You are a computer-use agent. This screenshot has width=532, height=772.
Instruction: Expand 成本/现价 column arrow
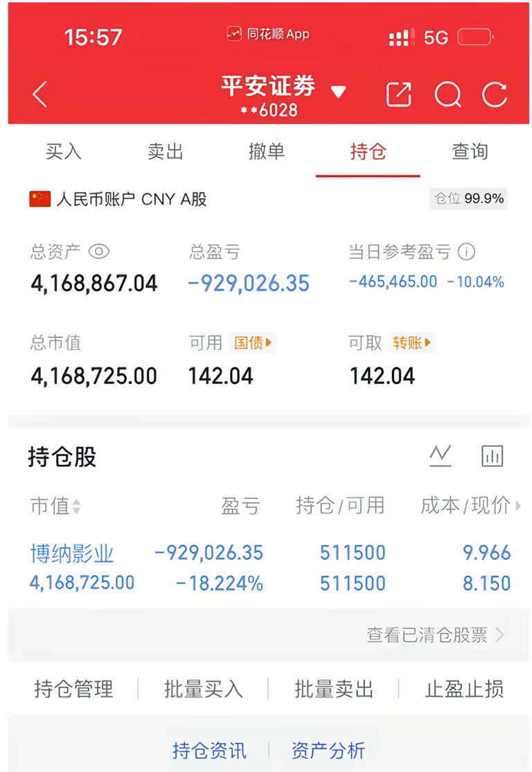[x=517, y=506]
